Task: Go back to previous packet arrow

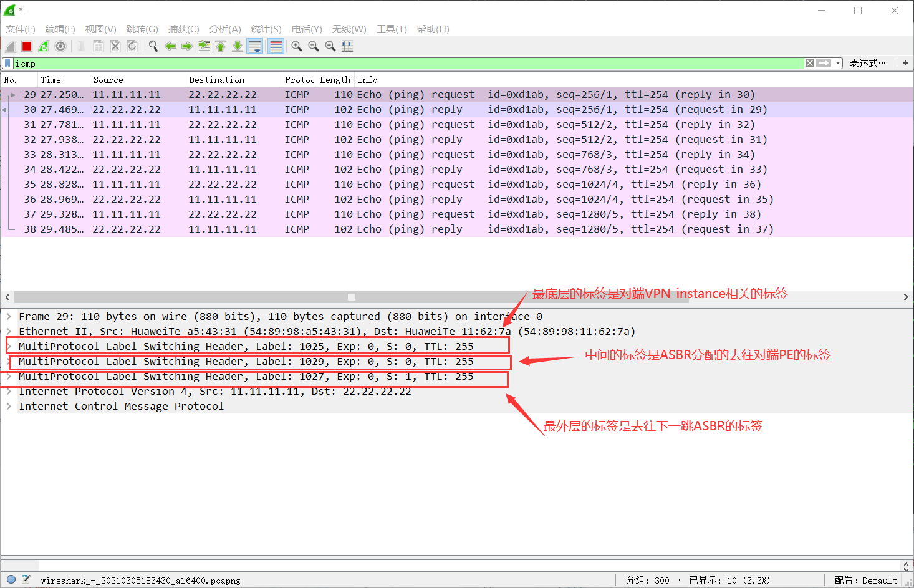Action: pos(170,46)
